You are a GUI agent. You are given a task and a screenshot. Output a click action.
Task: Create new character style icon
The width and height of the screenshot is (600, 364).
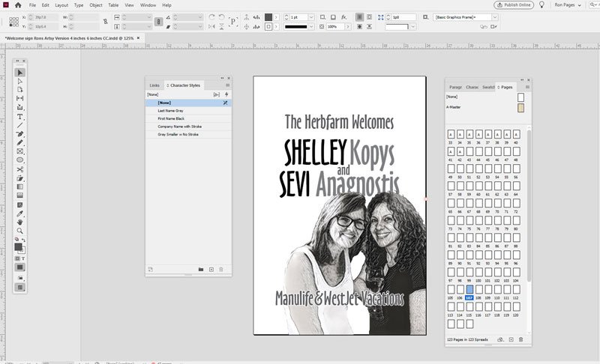[x=211, y=270]
